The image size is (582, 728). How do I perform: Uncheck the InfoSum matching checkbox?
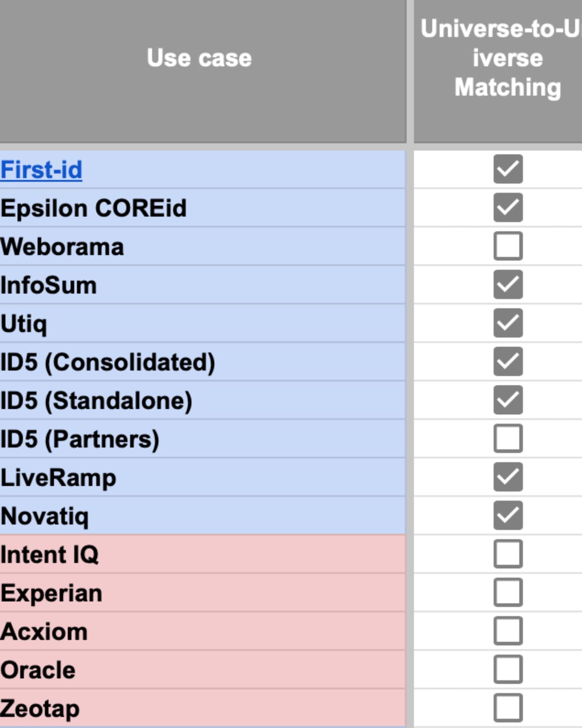click(x=508, y=284)
